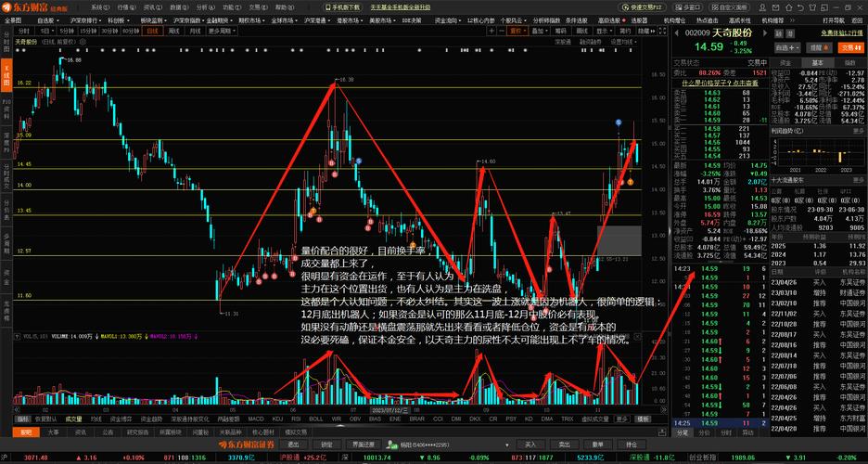
Task: Open the 行情 menu
Action: pyautogui.click(x=126, y=7)
